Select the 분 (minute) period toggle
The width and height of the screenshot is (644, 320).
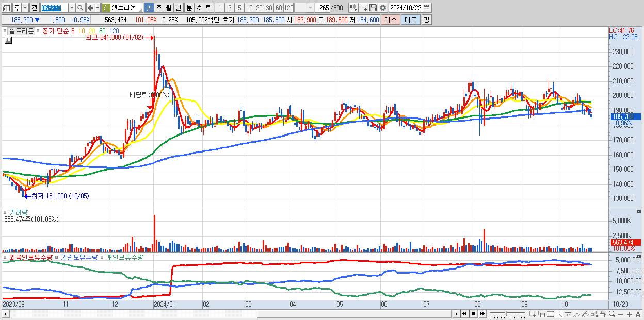189,8
